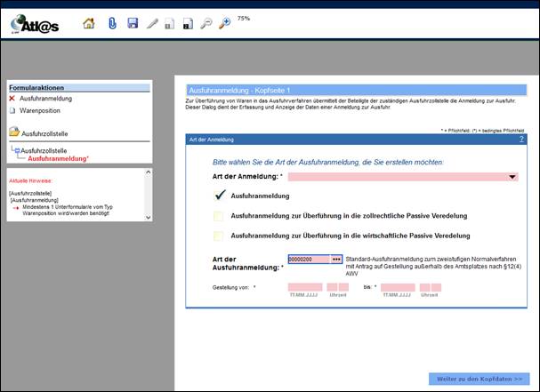Click the 75% zoom level text
The image size is (540, 392).
coord(244,19)
